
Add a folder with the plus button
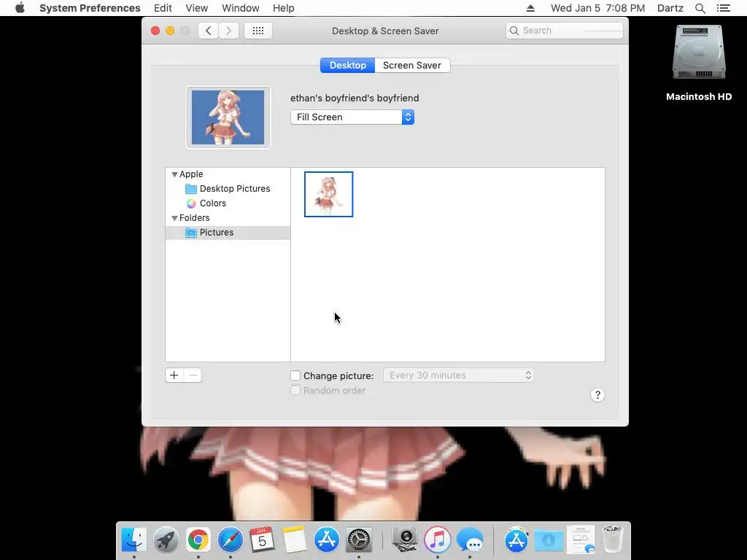coord(174,376)
